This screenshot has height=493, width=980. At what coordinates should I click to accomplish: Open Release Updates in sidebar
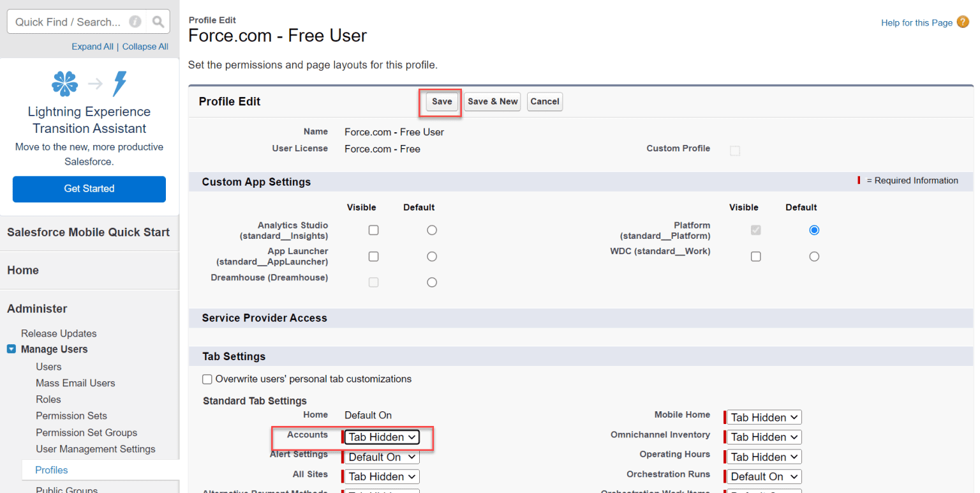click(59, 334)
